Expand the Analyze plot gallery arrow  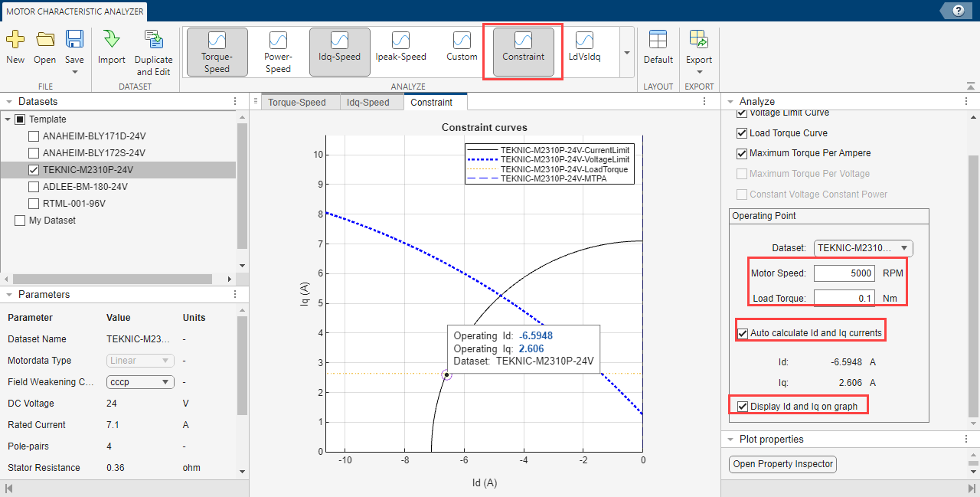[626, 53]
